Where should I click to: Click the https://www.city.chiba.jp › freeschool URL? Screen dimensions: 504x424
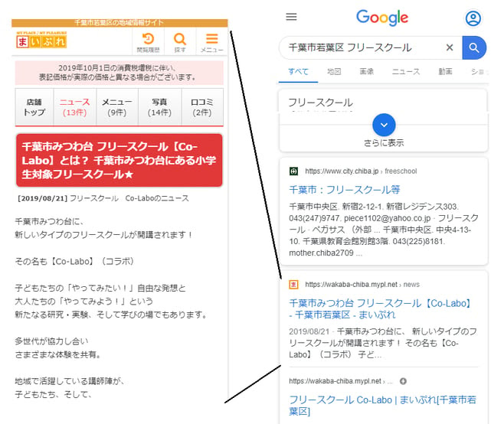coord(361,171)
